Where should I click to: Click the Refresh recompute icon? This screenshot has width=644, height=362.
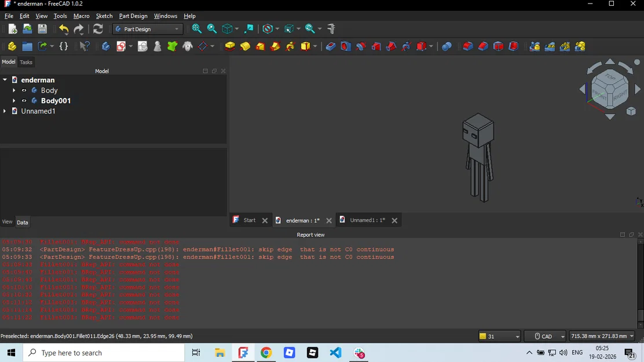tap(98, 29)
